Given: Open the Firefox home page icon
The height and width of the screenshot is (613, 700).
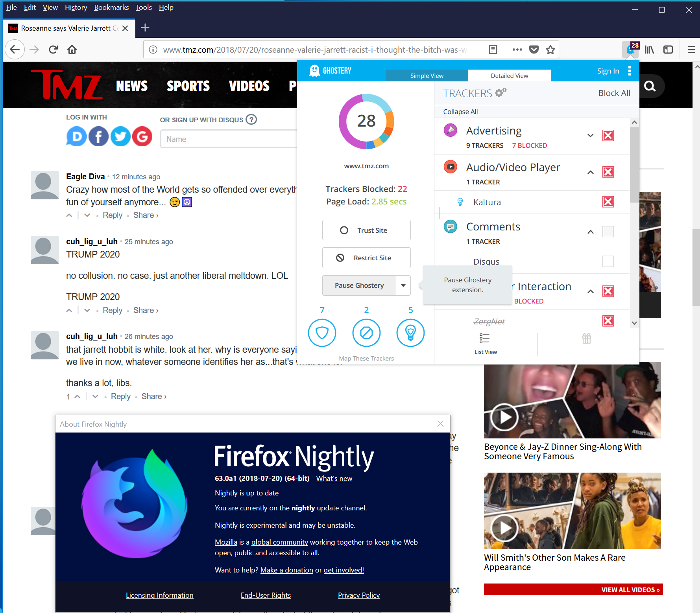Looking at the screenshot, I should coord(72,50).
